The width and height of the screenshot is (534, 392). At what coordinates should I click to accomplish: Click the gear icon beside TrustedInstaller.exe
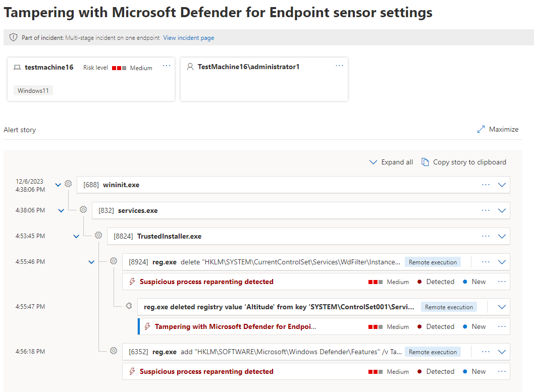pyautogui.click(x=98, y=235)
